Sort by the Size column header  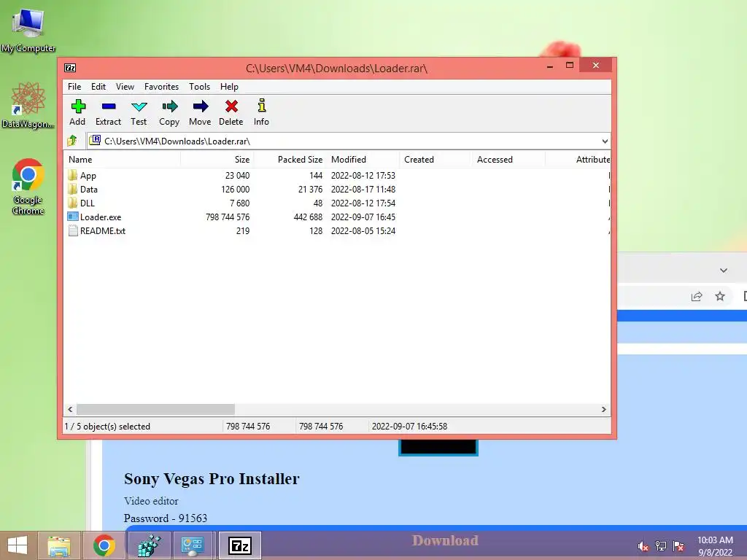[x=217, y=160]
